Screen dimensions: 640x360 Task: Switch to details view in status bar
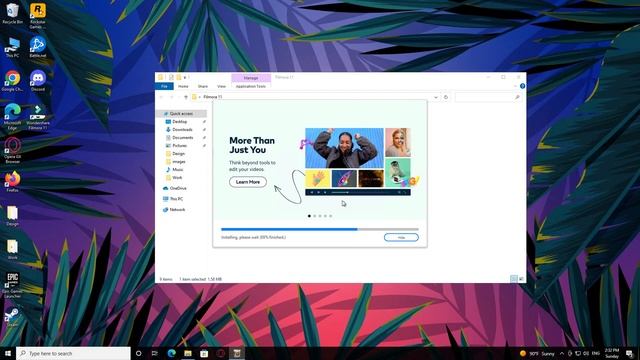pos(513,279)
